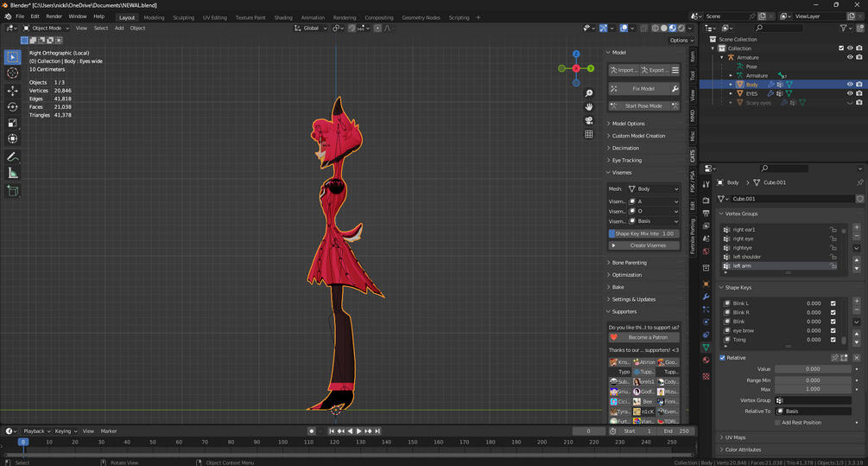Open the Material properties tab
868x466 pixels.
pyautogui.click(x=706, y=361)
